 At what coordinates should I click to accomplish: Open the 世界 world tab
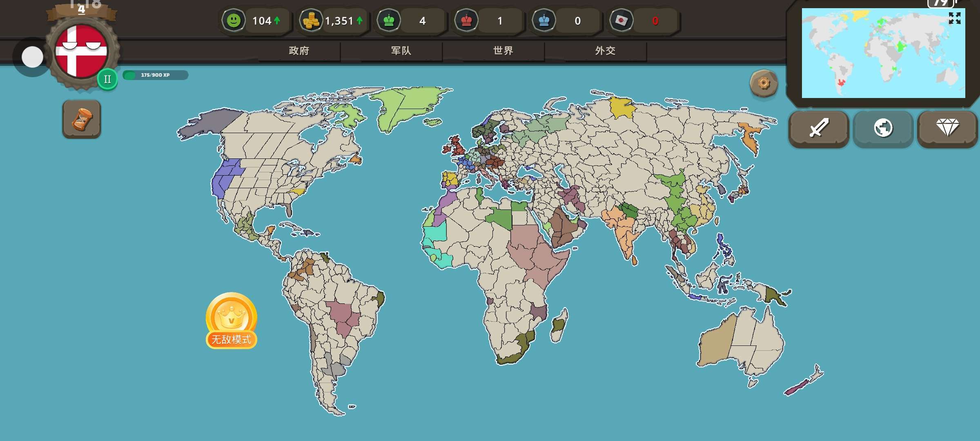point(503,51)
